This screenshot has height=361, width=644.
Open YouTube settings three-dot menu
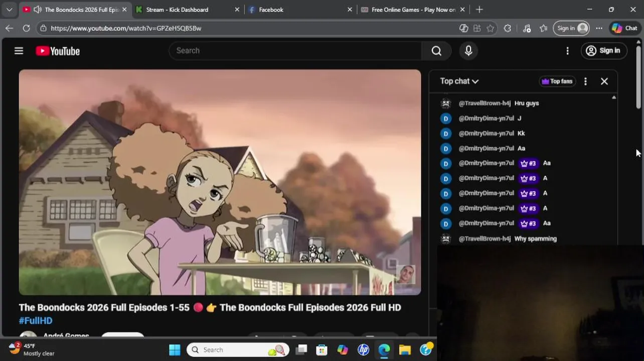[x=567, y=51]
